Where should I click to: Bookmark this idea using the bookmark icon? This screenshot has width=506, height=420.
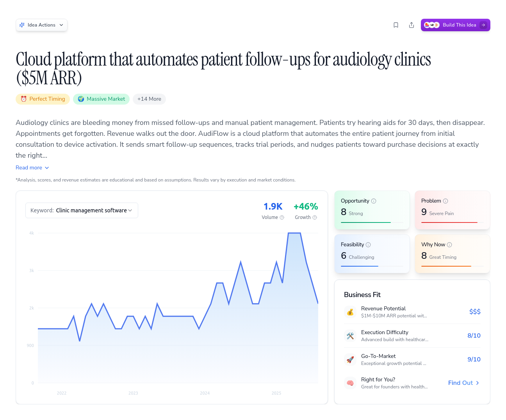[x=396, y=25]
